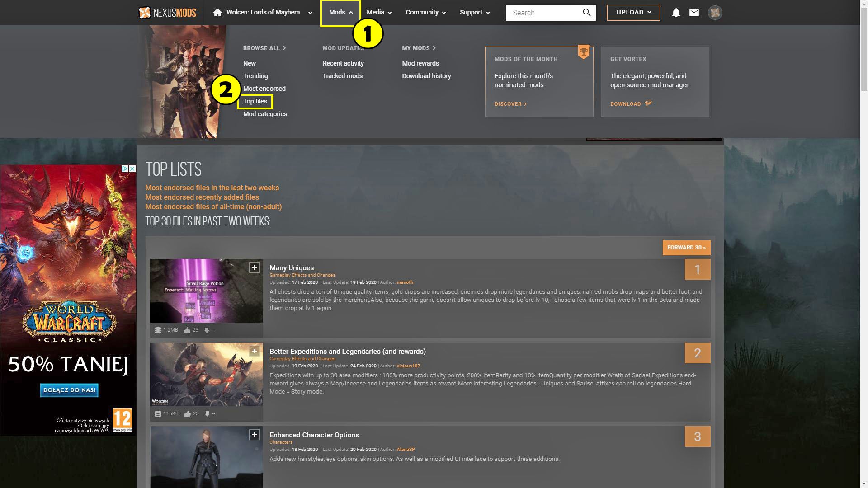The width and height of the screenshot is (868, 488).
Task: Click the plus icon on Enhanced Character Options thumbnail
Action: point(255,435)
